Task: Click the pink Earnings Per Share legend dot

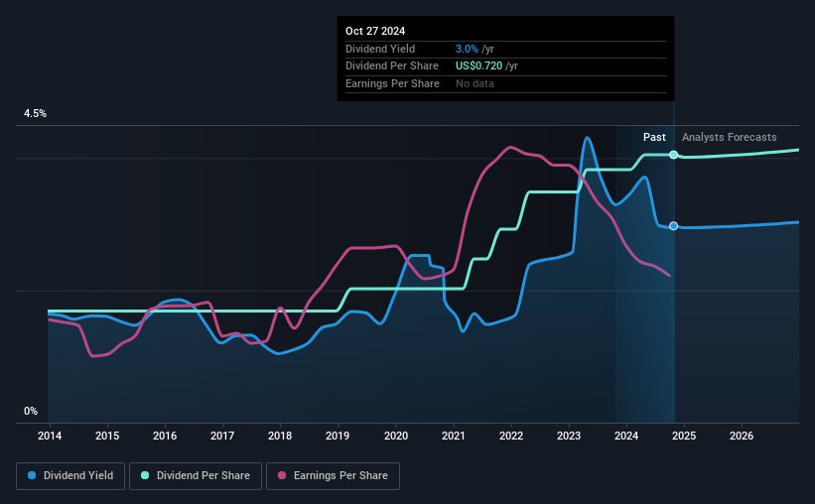Action: [x=282, y=475]
